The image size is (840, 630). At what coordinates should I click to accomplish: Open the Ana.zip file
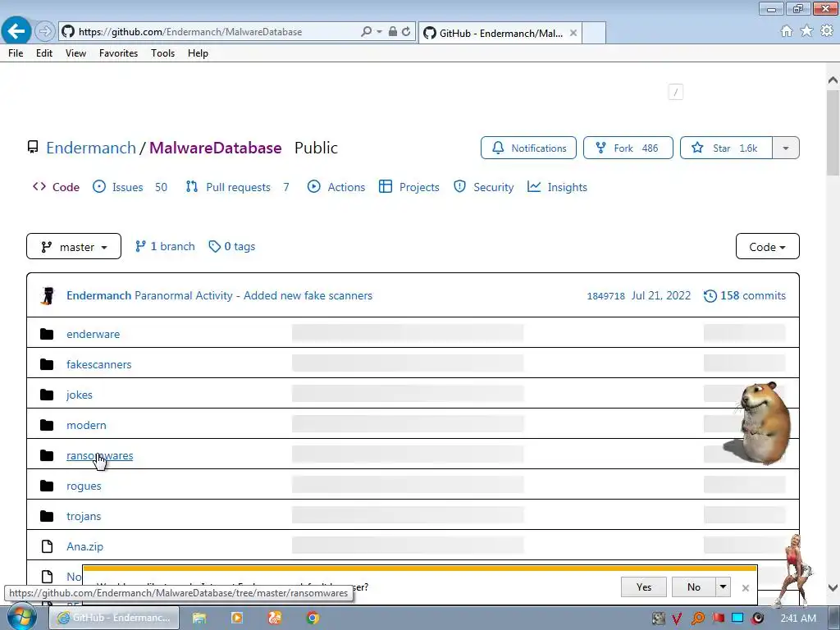point(84,547)
